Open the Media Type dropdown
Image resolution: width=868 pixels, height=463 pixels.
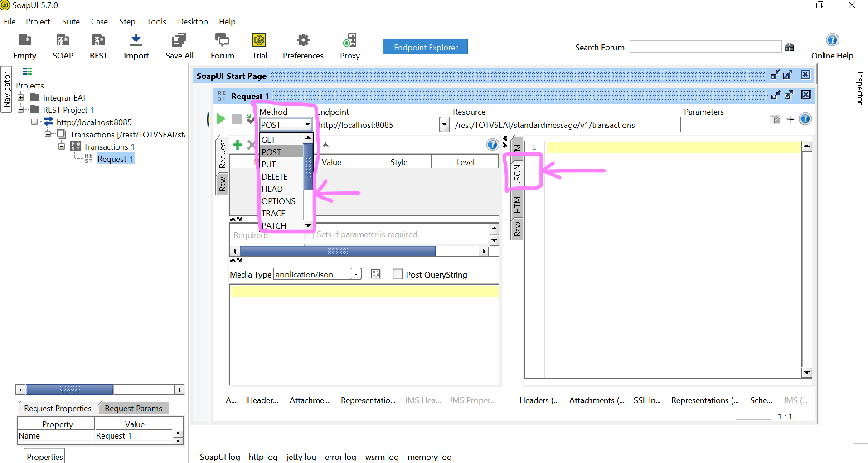[x=356, y=274]
